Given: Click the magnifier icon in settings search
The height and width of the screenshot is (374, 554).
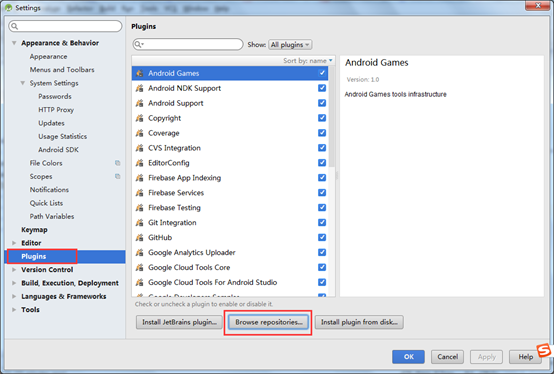Looking at the screenshot, I should 14,26.
